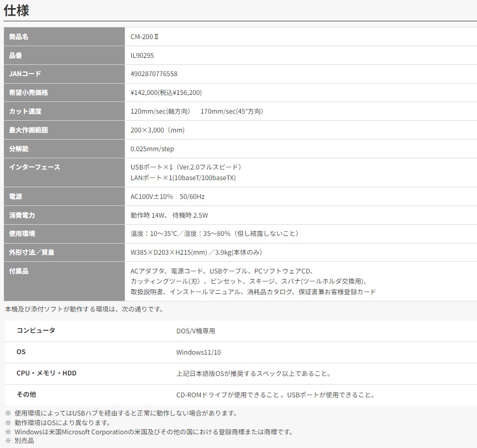Click the 200×3,000 (mm) maximum drawing range
The width and height of the screenshot is (477, 448).
click(158, 130)
